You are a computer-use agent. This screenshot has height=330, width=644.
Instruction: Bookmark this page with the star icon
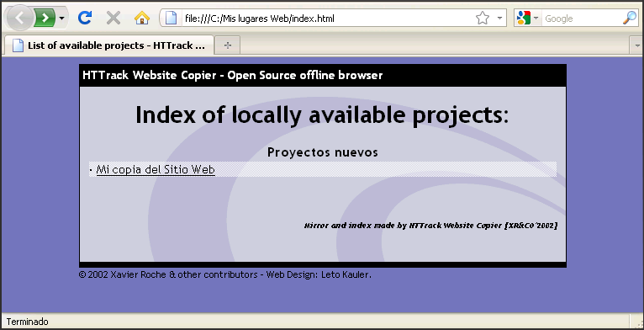[x=483, y=19]
